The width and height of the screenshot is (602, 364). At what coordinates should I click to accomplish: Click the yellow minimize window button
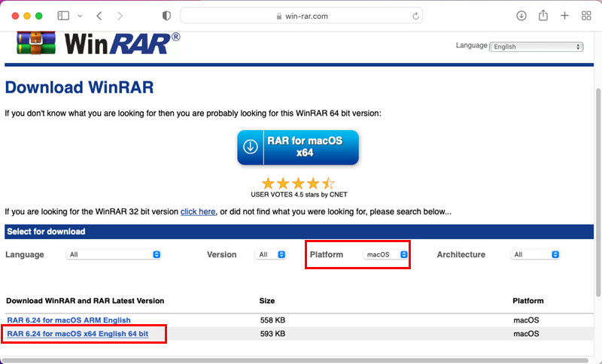pos(27,16)
